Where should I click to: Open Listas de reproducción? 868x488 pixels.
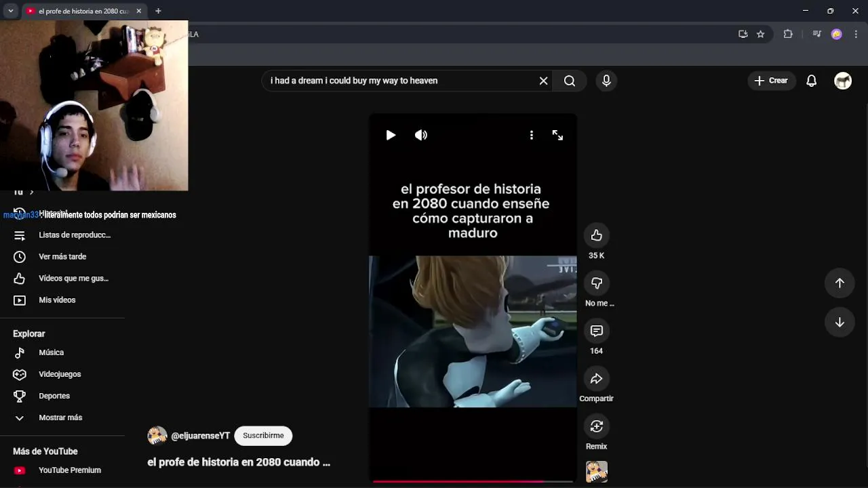coord(62,235)
